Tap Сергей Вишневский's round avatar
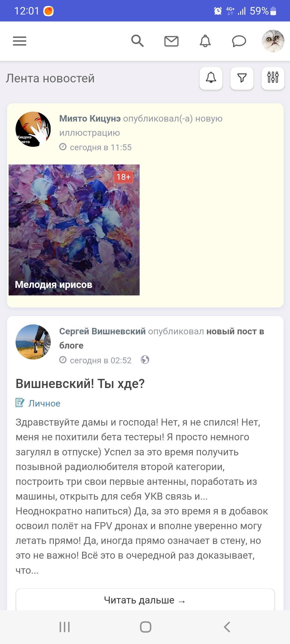The image size is (290, 644). click(x=33, y=342)
